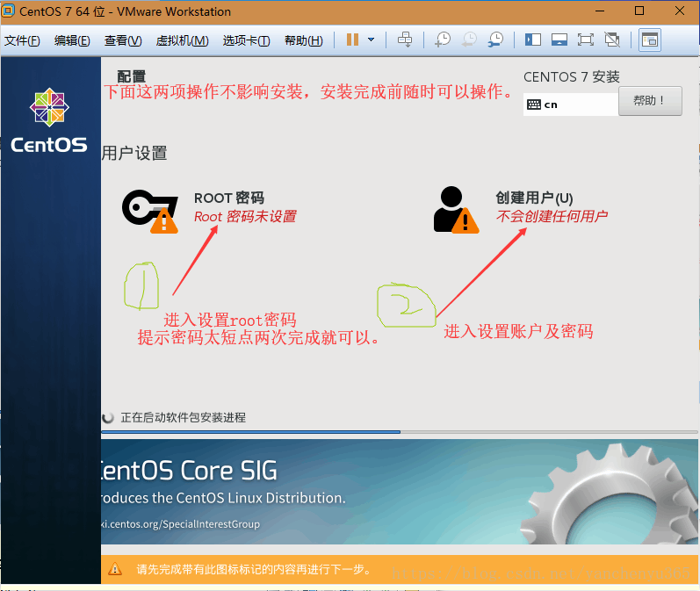Open the 选项卡(T) menu
The image size is (700, 591).
(247, 40)
